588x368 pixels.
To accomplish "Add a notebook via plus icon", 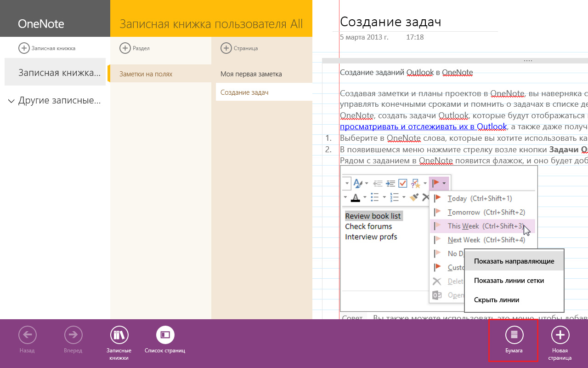I will (x=23, y=48).
